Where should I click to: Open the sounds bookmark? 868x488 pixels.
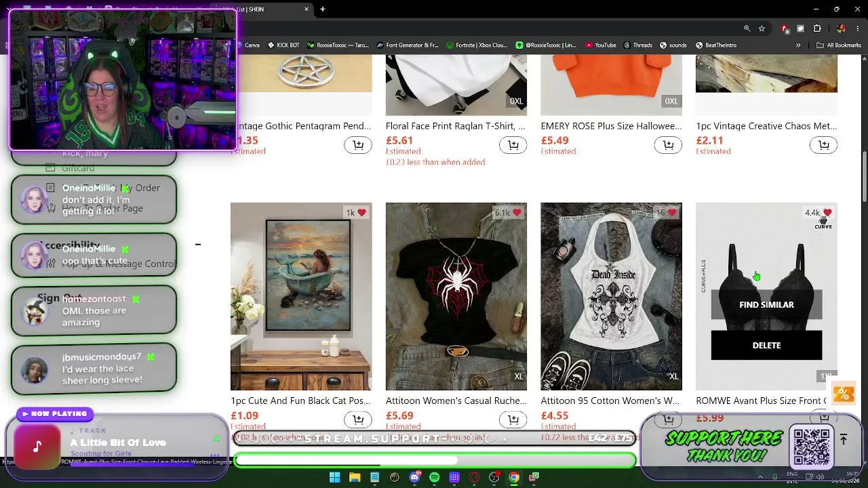673,45
